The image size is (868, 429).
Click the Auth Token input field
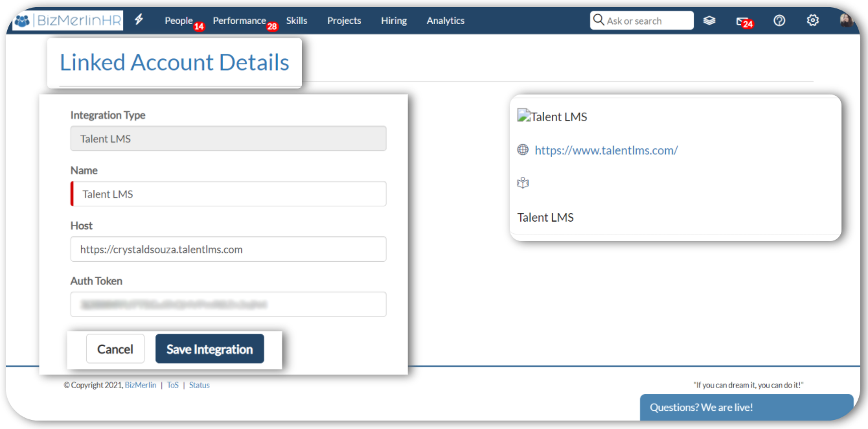tap(228, 304)
